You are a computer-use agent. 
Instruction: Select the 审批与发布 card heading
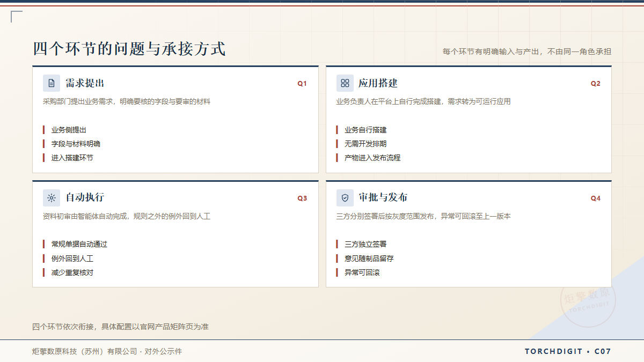coord(383,197)
